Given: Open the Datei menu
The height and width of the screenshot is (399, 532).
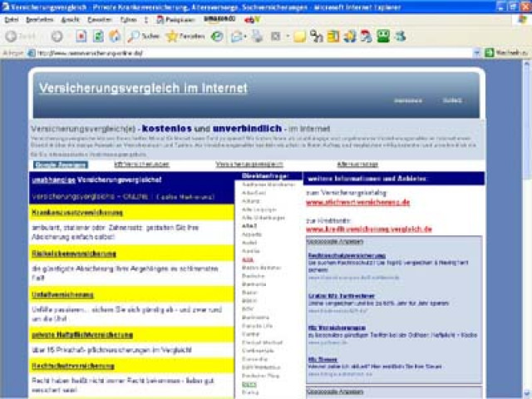Looking at the screenshot, I should 11,20.
